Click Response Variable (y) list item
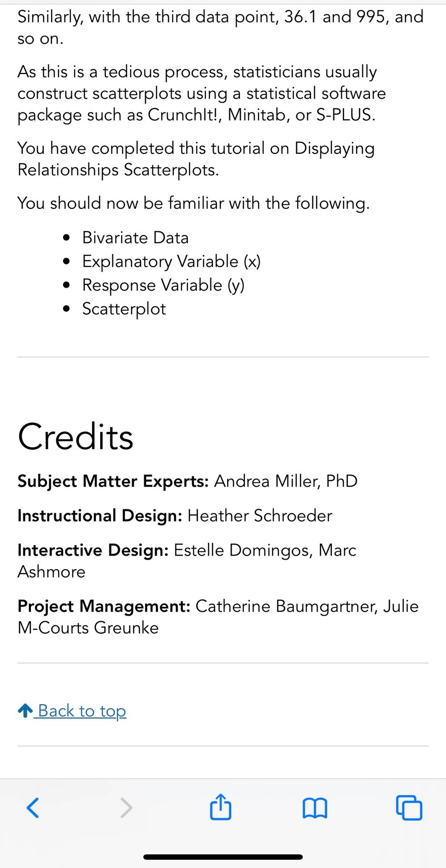Image resolution: width=446 pixels, height=868 pixels. 163,285
